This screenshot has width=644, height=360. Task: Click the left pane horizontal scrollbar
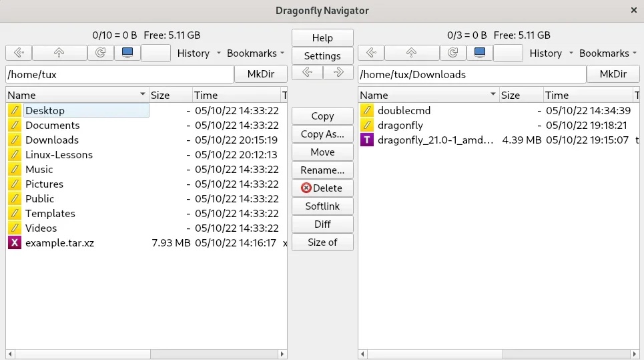(x=146, y=354)
